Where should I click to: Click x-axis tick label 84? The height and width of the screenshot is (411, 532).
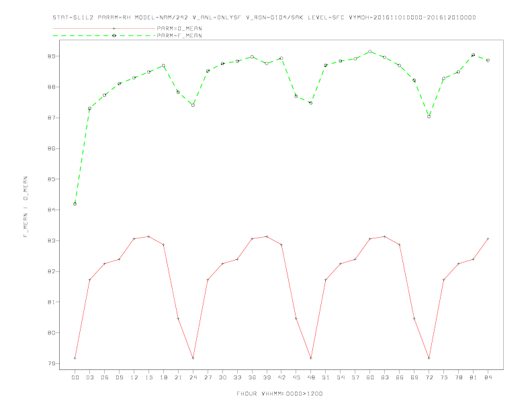[488, 377]
